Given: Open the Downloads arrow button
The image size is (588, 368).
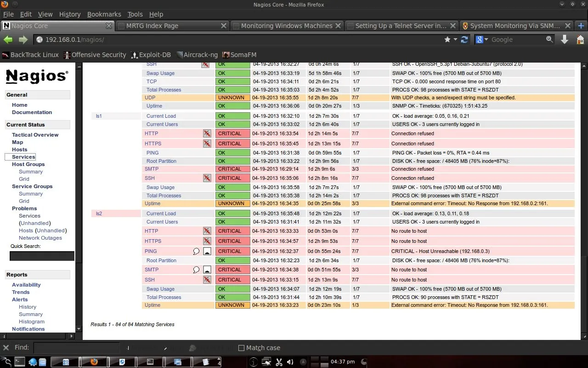Looking at the screenshot, I should pyautogui.click(x=565, y=40).
